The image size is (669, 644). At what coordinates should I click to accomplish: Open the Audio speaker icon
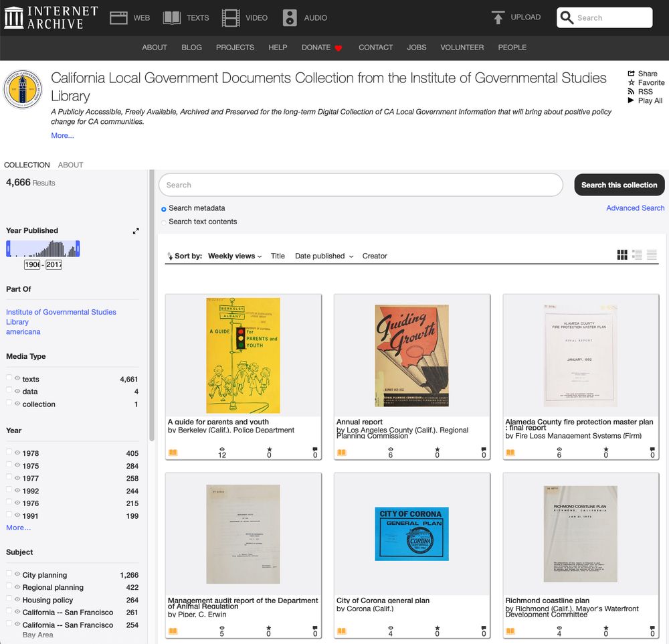(290, 18)
